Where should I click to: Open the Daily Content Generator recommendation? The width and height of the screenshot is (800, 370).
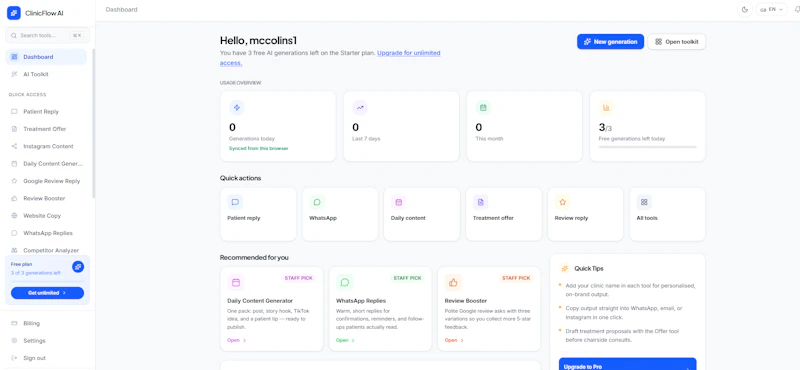(x=271, y=309)
